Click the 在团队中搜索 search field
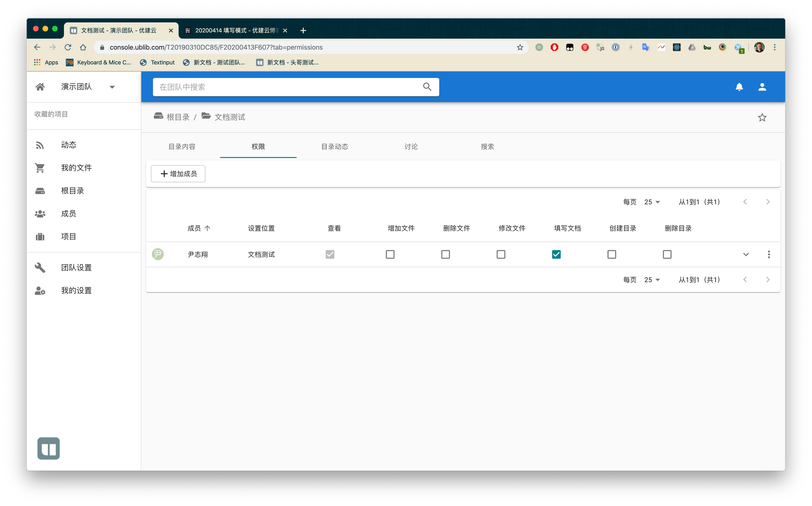The image size is (812, 506). [284, 87]
